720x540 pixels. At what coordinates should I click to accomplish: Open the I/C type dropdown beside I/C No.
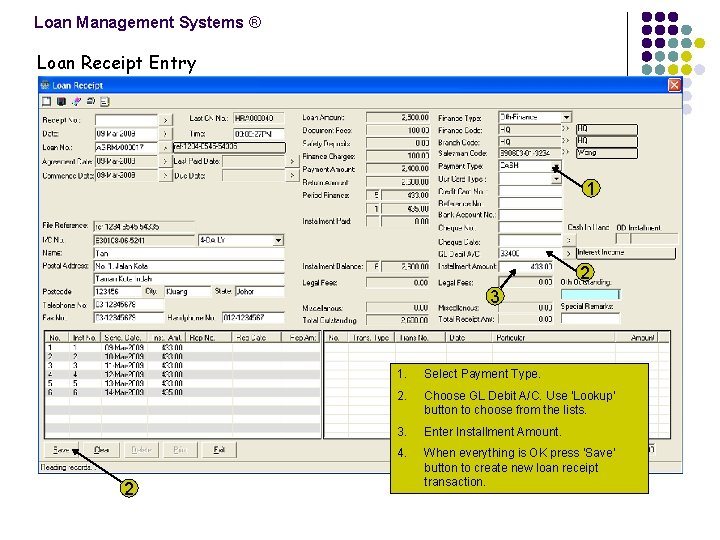tap(278, 240)
